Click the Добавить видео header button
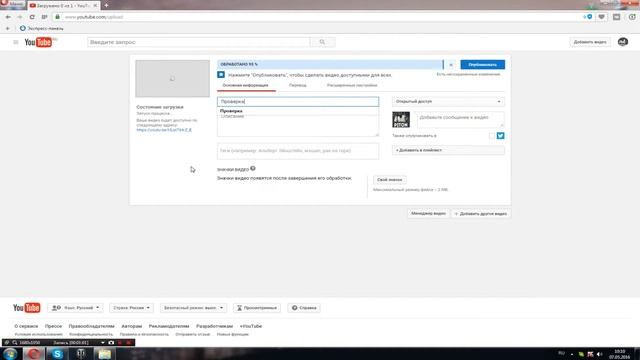Image resolution: width=640 pixels, height=360 pixels. tap(590, 42)
